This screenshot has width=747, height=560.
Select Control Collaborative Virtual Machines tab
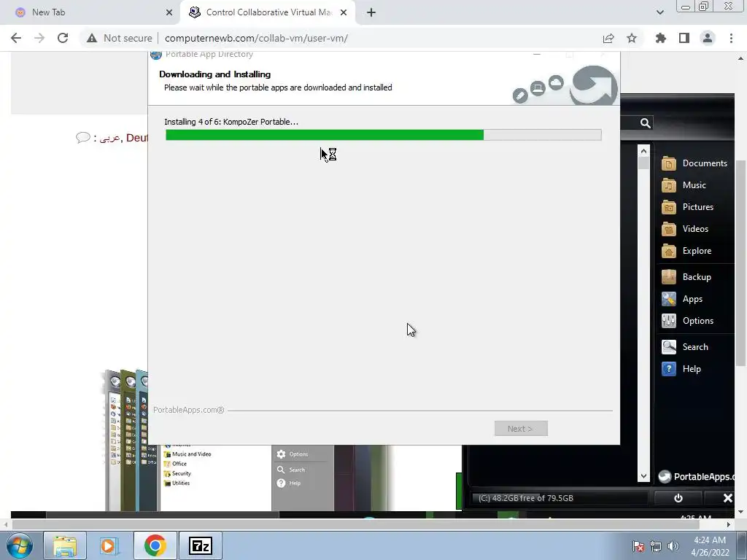268,12
